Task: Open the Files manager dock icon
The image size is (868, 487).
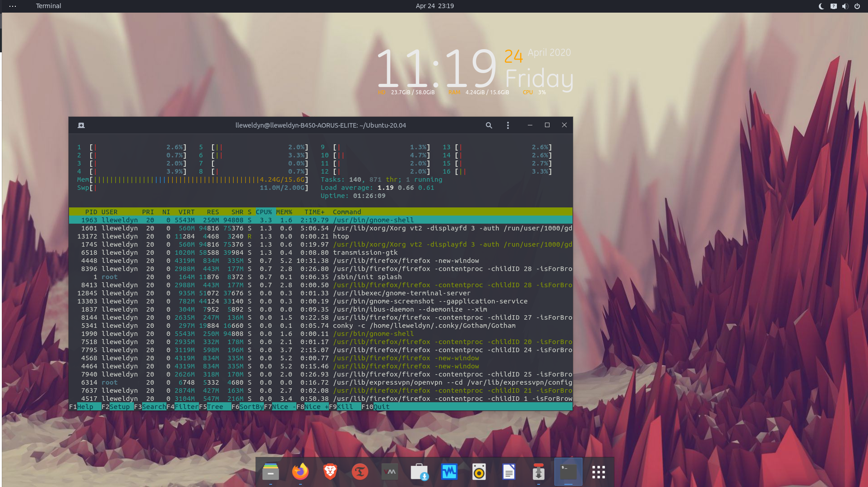Action: pos(270,472)
